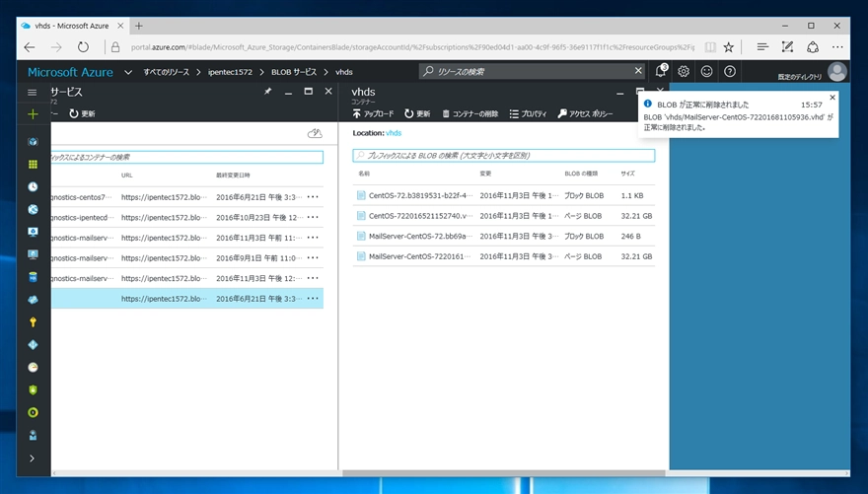Select blob CentOS-722016521152740
This screenshot has height=494, width=868.
pyautogui.click(x=504, y=216)
